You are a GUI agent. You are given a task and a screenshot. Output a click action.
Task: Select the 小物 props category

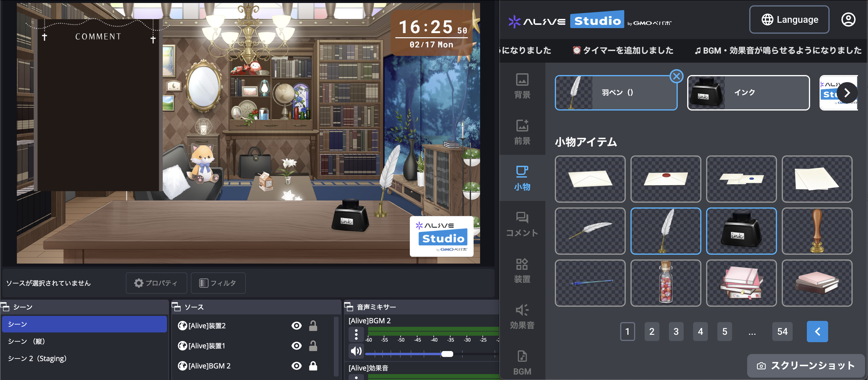pos(522,178)
